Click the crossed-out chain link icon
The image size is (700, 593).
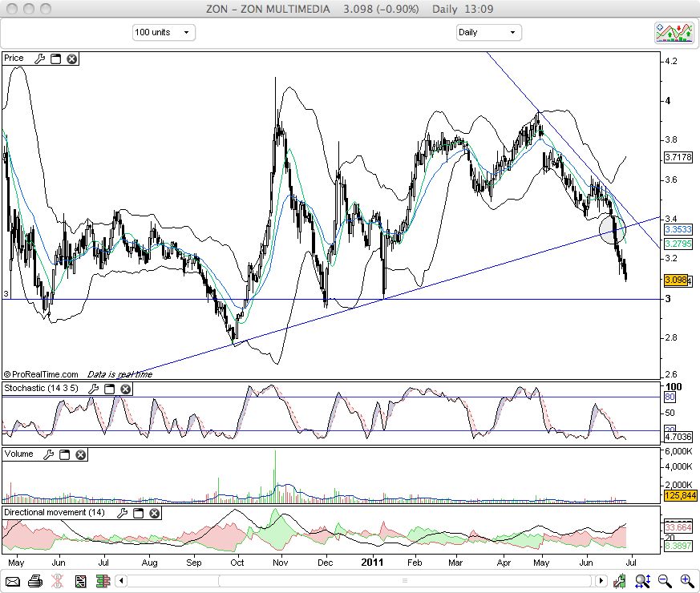pyautogui.click(x=58, y=581)
